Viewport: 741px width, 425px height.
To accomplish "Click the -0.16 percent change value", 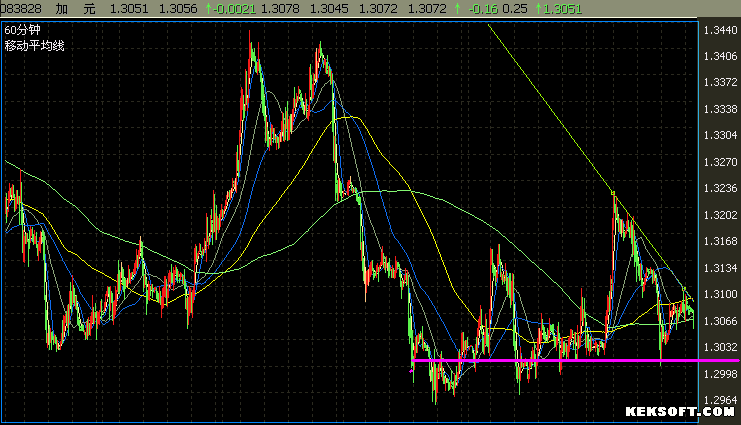I will coord(483,9).
